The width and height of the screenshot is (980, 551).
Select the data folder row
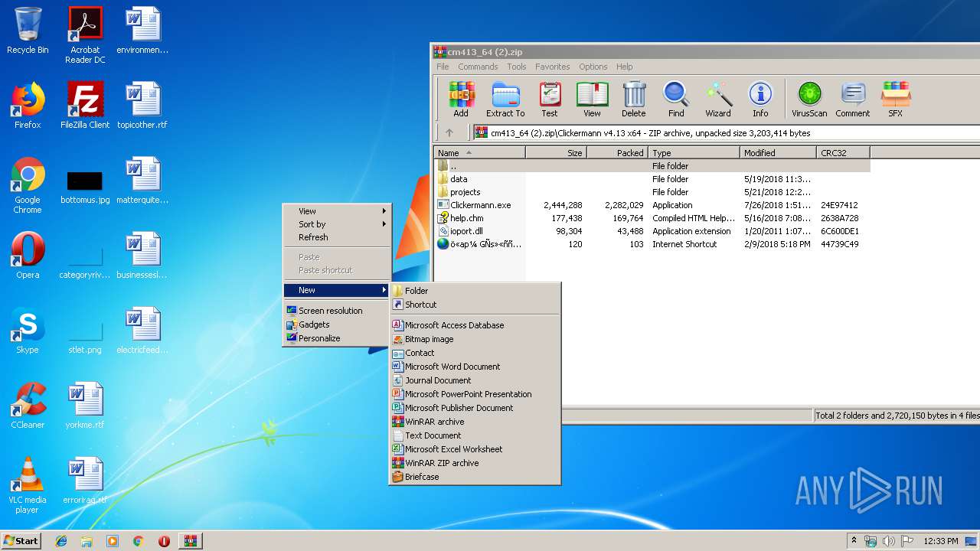652,179
